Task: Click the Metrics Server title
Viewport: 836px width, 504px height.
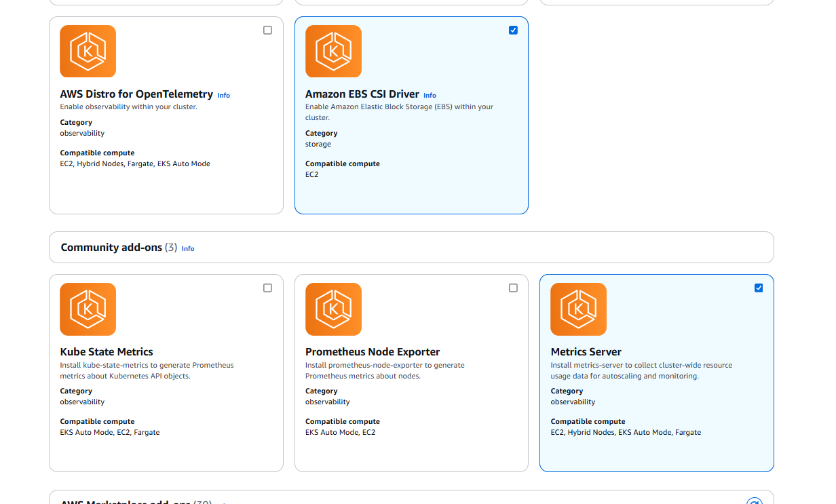Action: pos(586,352)
